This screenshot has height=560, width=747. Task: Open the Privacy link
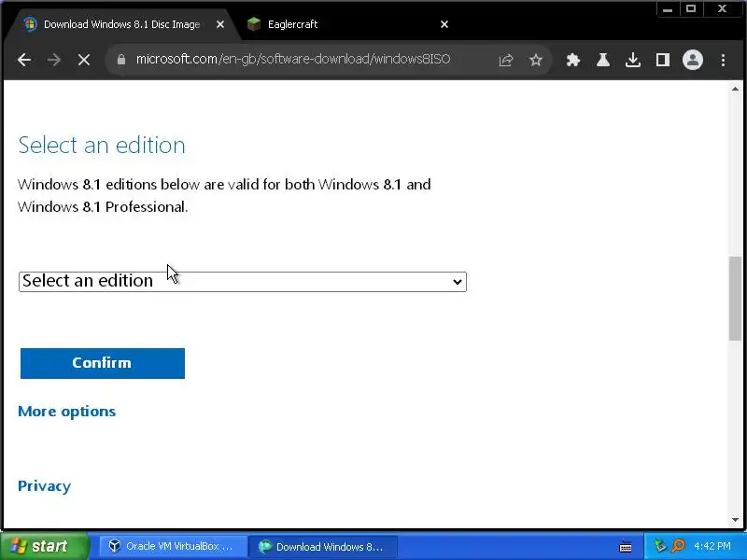point(44,486)
